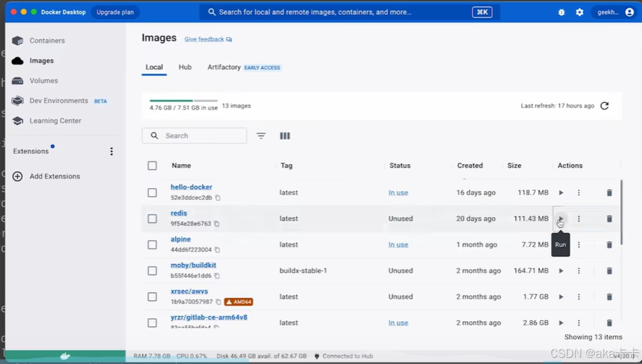Run the redis image
The width and height of the screenshot is (642, 364).
(x=561, y=219)
